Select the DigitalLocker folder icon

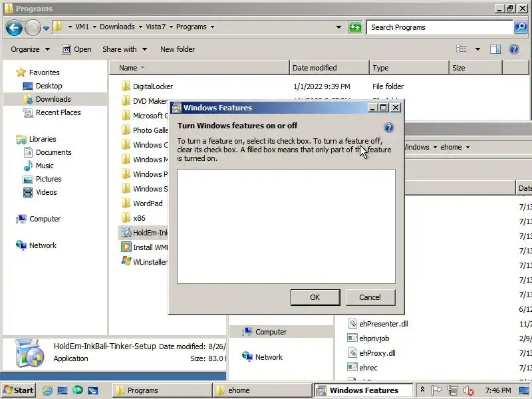click(126, 86)
